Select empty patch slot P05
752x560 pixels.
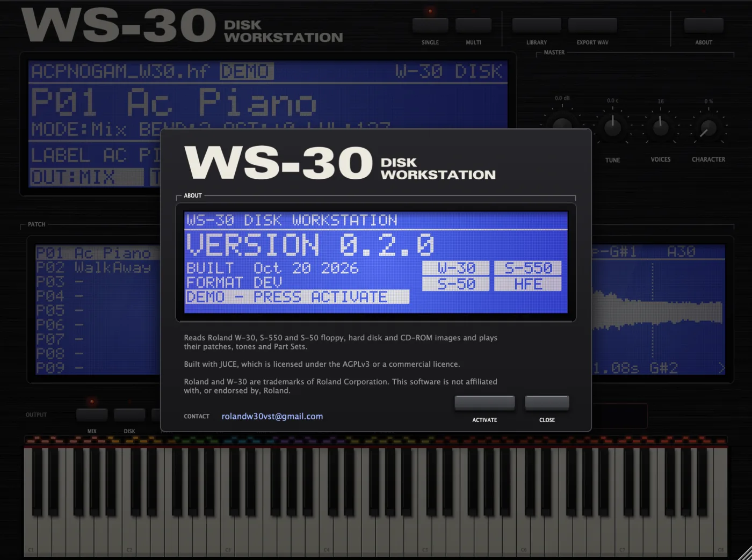(x=97, y=311)
